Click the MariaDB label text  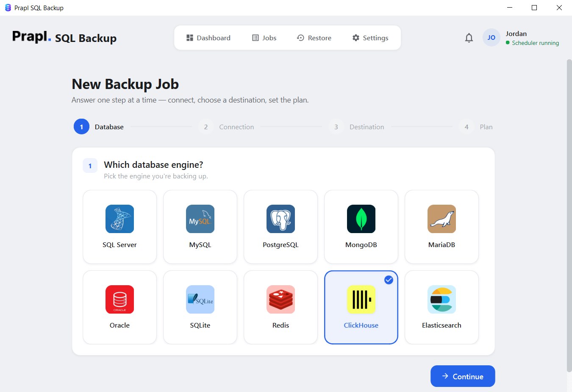pos(441,245)
